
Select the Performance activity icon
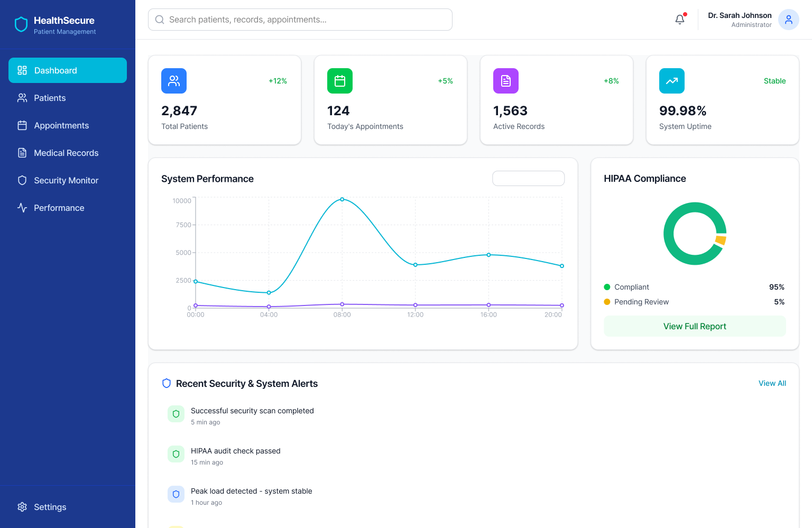[22, 208]
